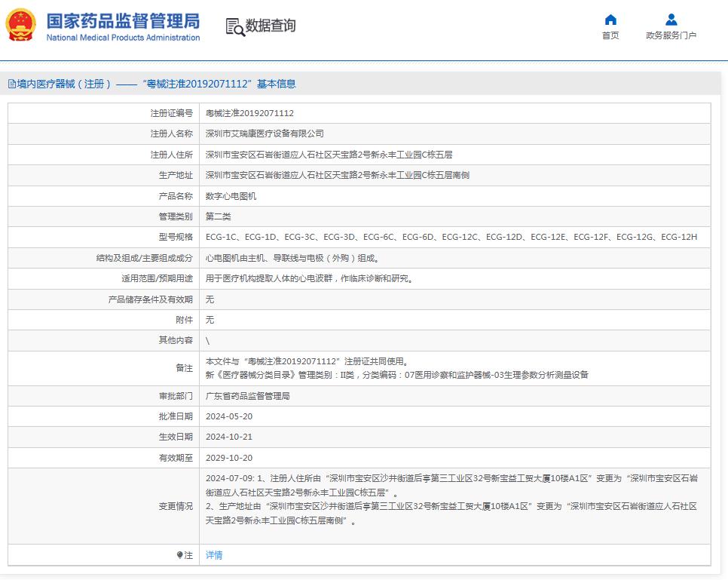Click the 基本信息 page title heading

click(x=277, y=84)
